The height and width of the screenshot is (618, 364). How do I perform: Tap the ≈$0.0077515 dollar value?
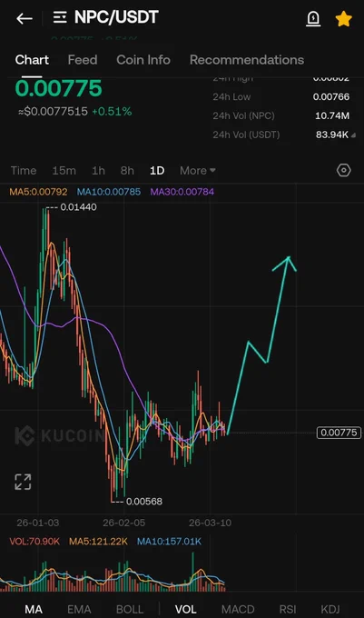point(53,112)
